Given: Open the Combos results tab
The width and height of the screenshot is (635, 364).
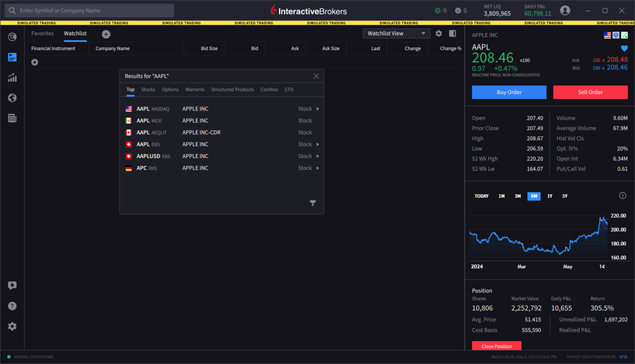Looking at the screenshot, I should coord(270,90).
